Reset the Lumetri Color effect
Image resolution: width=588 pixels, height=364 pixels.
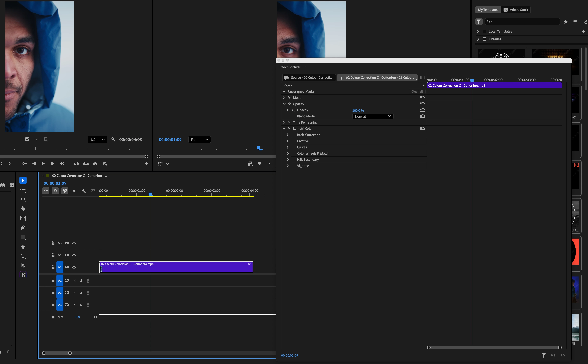pos(422,129)
